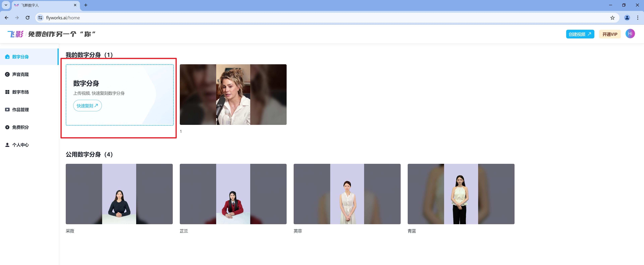Select the 飞影数字人 browser tab
The height and width of the screenshot is (265, 644).
click(x=42, y=5)
